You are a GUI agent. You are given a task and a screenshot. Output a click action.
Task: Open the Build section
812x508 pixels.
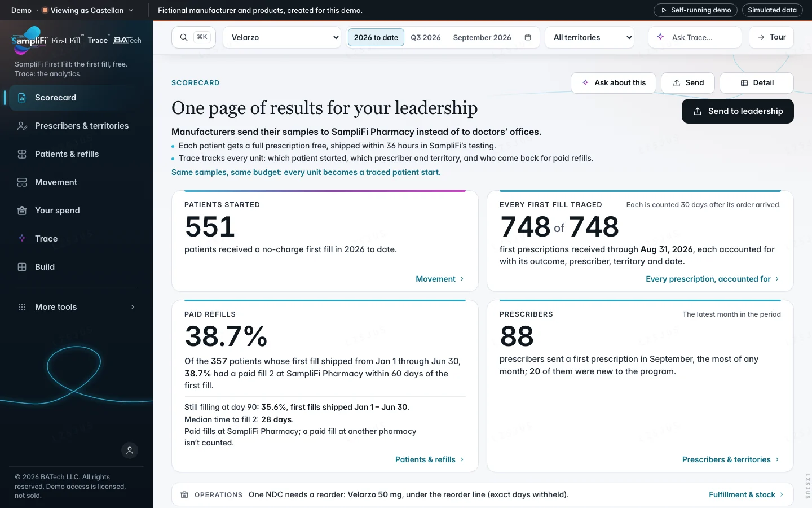77,267
